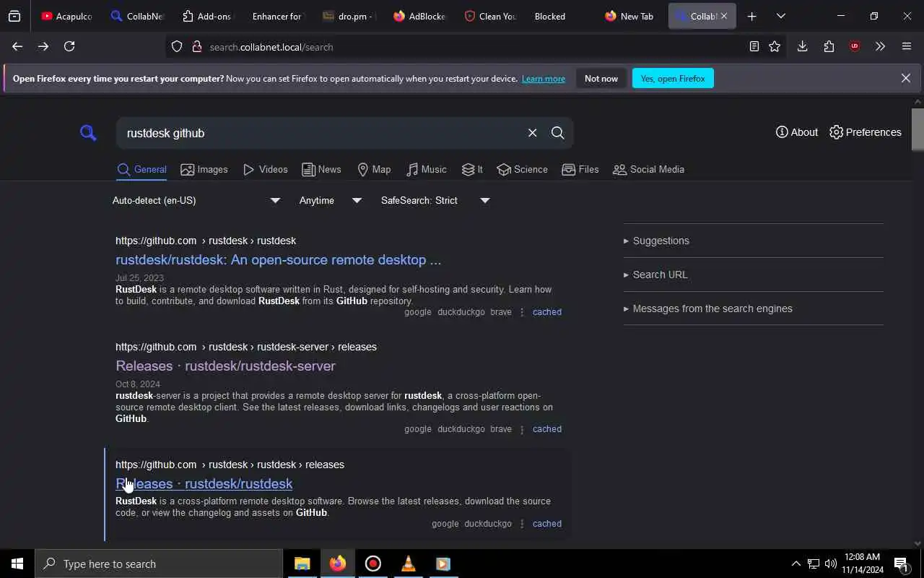
Task: Open File Explorer from taskbar
Action: click(302, 564)
